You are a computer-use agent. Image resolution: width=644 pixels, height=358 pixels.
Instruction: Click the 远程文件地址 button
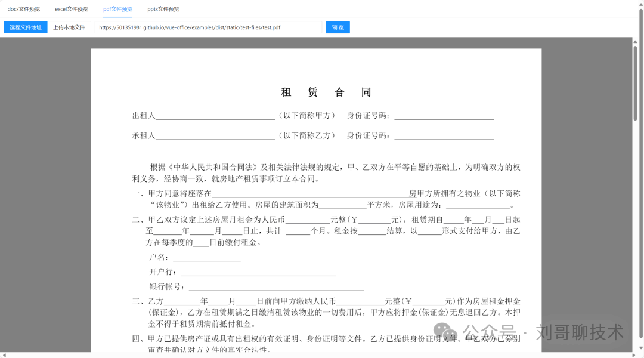click(26, 27)
